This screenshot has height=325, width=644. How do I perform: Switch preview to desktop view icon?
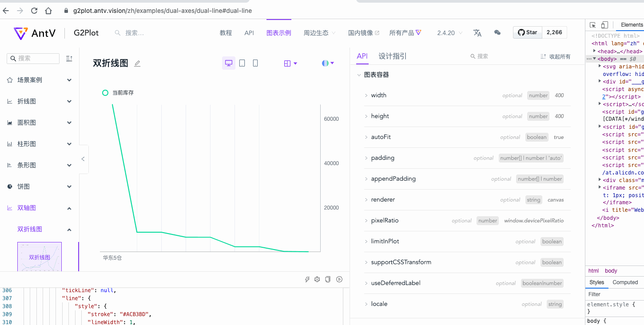[229, 63]
